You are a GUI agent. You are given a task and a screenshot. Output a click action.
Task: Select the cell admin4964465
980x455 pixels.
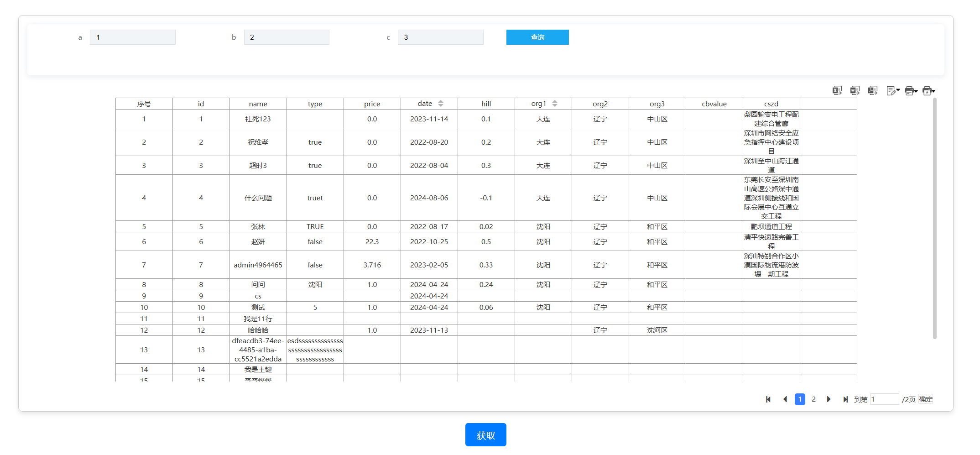pyautogui.click(x=258, y=265)
